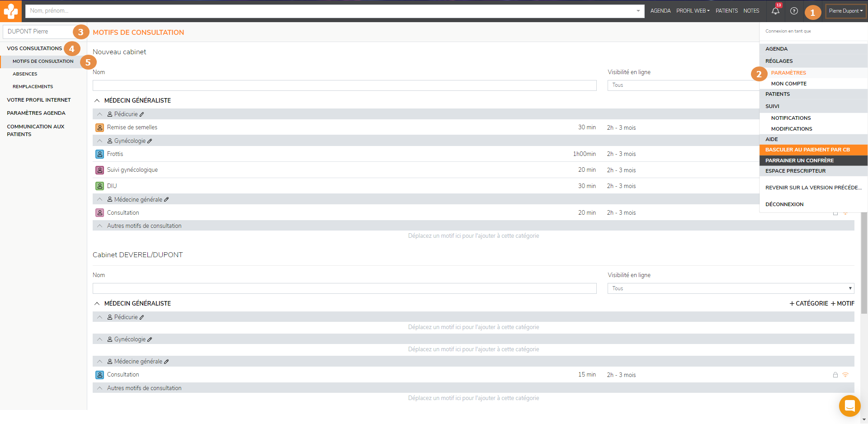Viewport: 868px width, 424px height.
Task: Open the orange chat support bubble
Action: [x=849, y=405]
